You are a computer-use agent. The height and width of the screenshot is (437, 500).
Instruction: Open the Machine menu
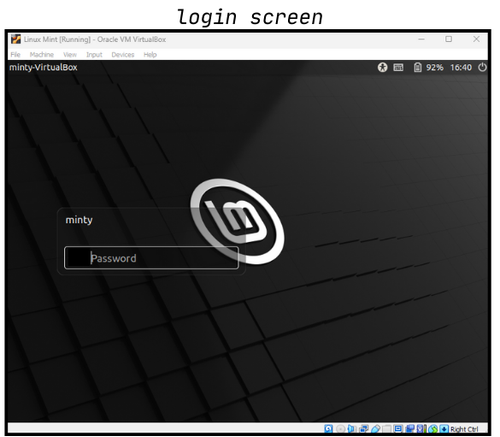coord(42,55)
